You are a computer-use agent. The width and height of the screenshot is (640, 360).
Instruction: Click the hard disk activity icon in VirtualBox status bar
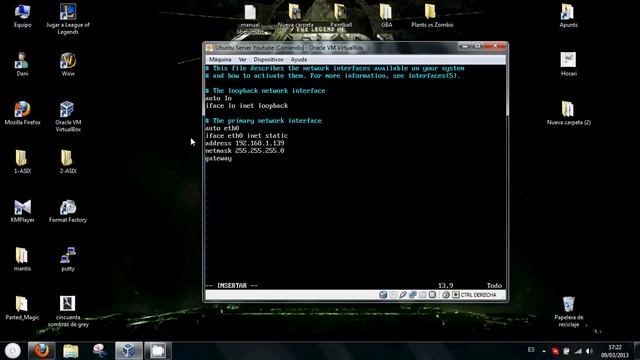click(x=383, y=295)
